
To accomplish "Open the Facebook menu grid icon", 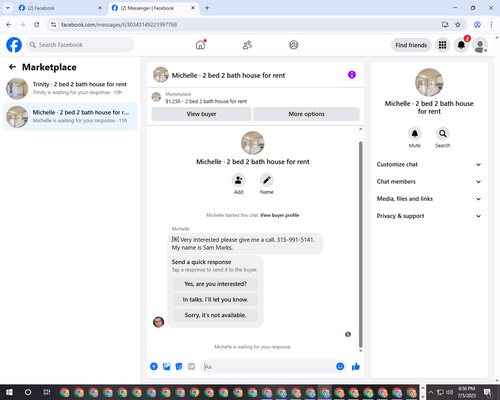I will click(442, 45).
